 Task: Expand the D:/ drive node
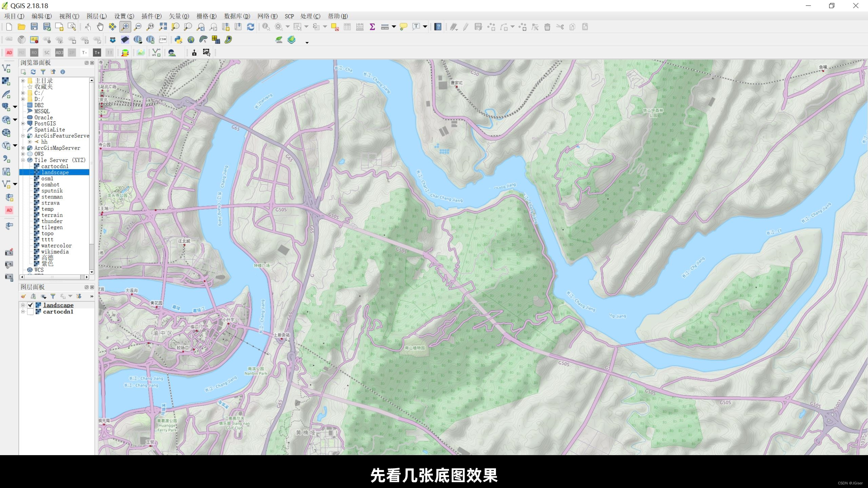point(23,99)
